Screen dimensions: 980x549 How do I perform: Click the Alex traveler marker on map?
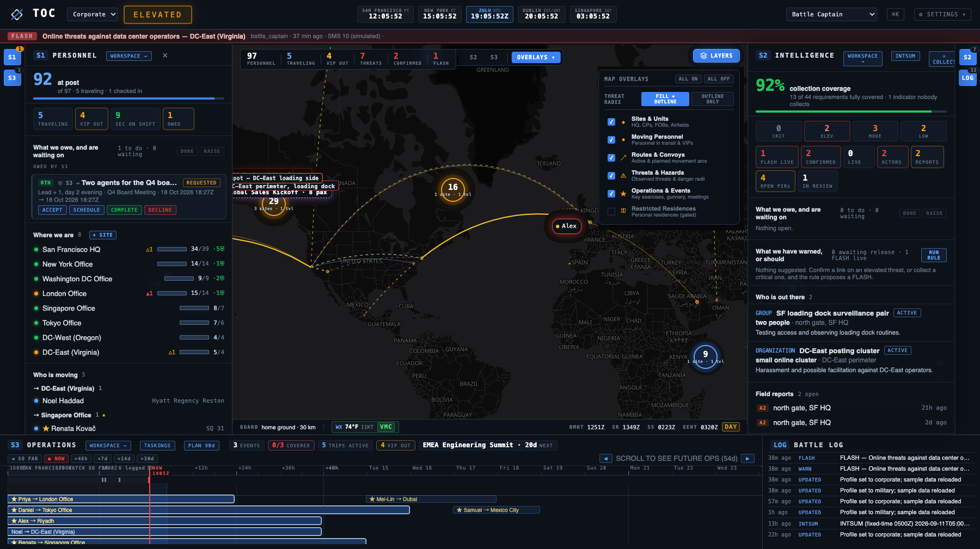[566, 226]
